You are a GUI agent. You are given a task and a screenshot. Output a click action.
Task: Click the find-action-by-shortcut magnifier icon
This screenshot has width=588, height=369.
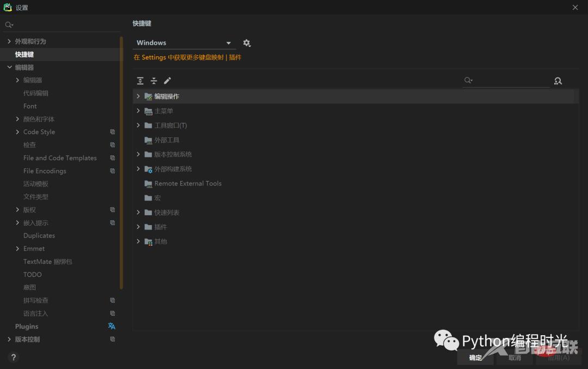coord(558,80)
